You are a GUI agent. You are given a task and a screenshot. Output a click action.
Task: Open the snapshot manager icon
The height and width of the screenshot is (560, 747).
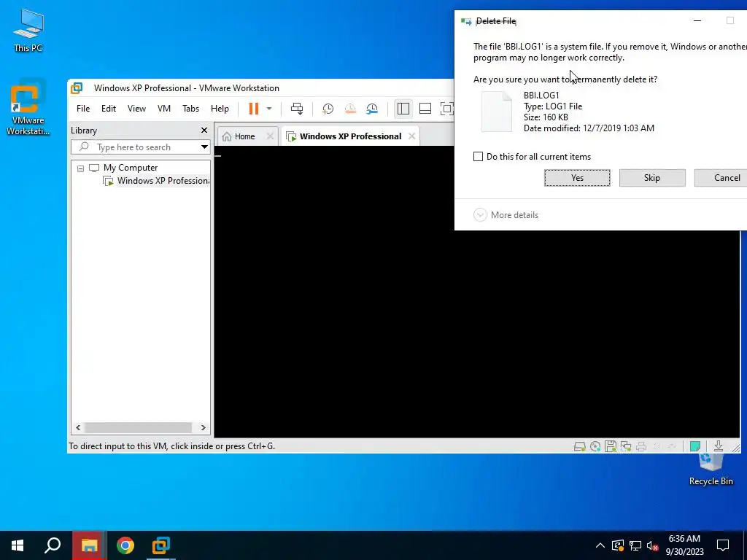click(372, 109)
